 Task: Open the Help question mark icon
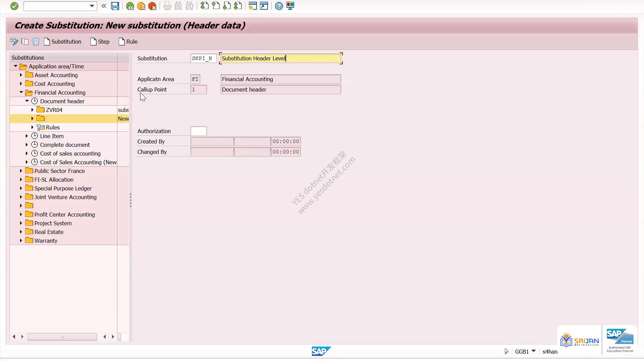279,6
